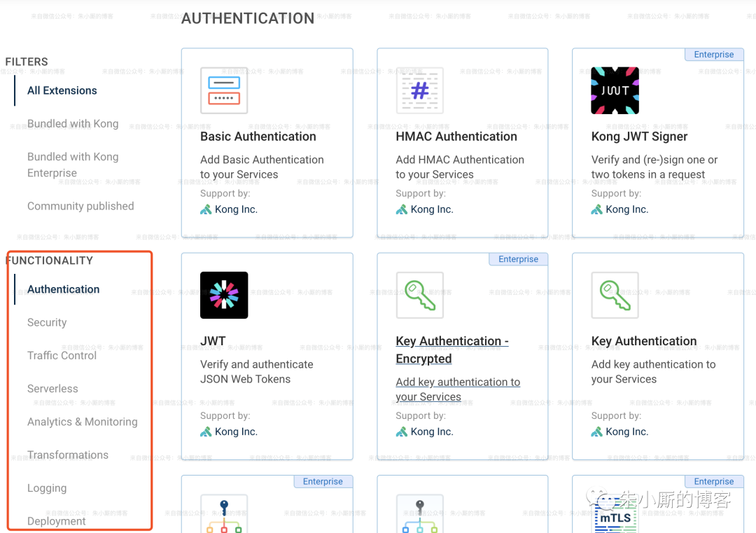Click 'Verify and (re-)sign one or two tokens' text
This screenshot has width=756, height=533.
point(654,167)
